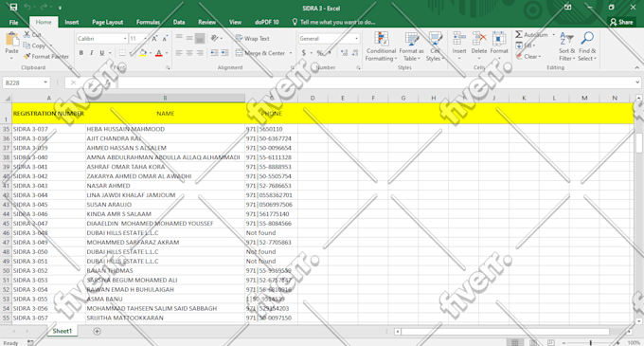Switch to the Insert ribbon tab

tap(71, 22)
